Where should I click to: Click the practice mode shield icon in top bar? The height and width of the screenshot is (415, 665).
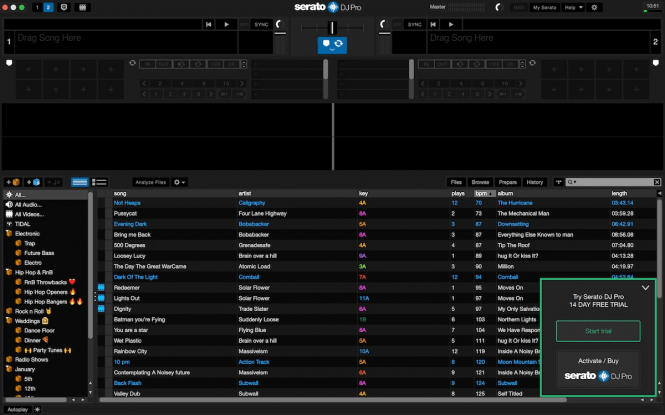click(64, 7)
